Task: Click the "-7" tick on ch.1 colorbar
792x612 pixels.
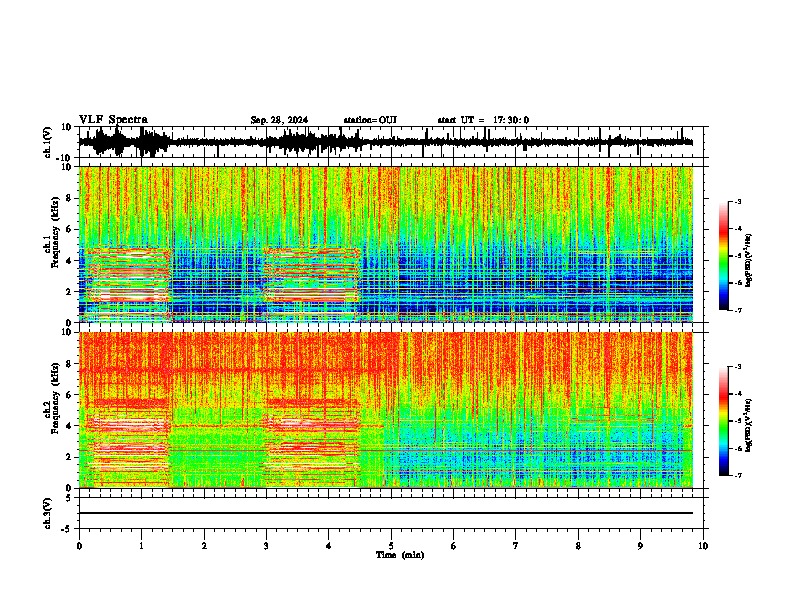Action: point(738,310)
